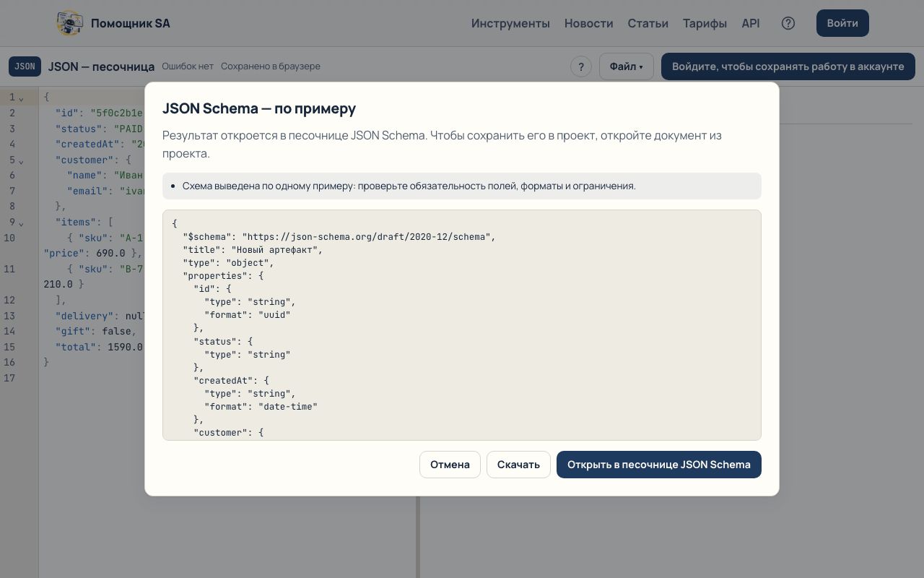Open the Статьи navigation item
Viewport: 924px width, 578px height.
click(x=648, y=23)
